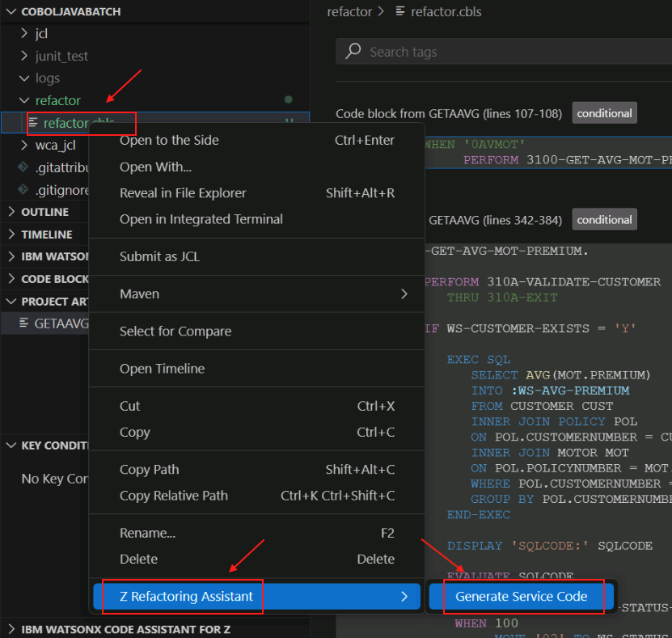
Task: Click the conditional badge for lines 107-108
Action: [x=604, y=113]
